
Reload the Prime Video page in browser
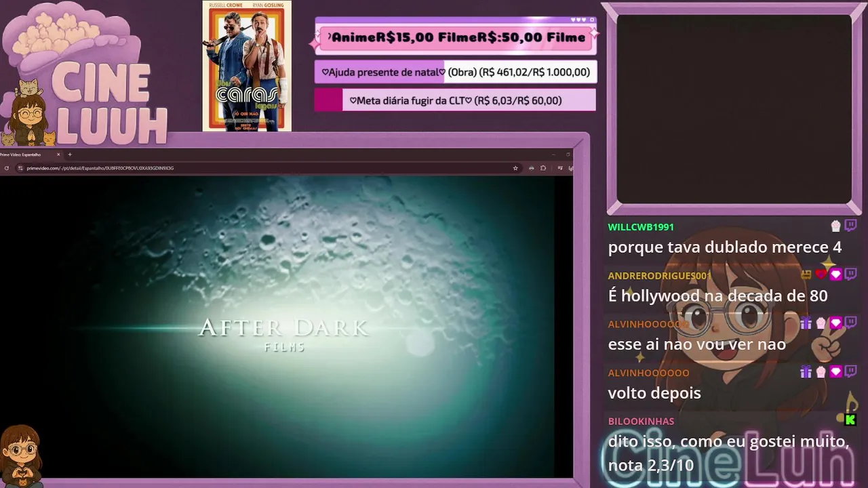[x=6, y=168]
